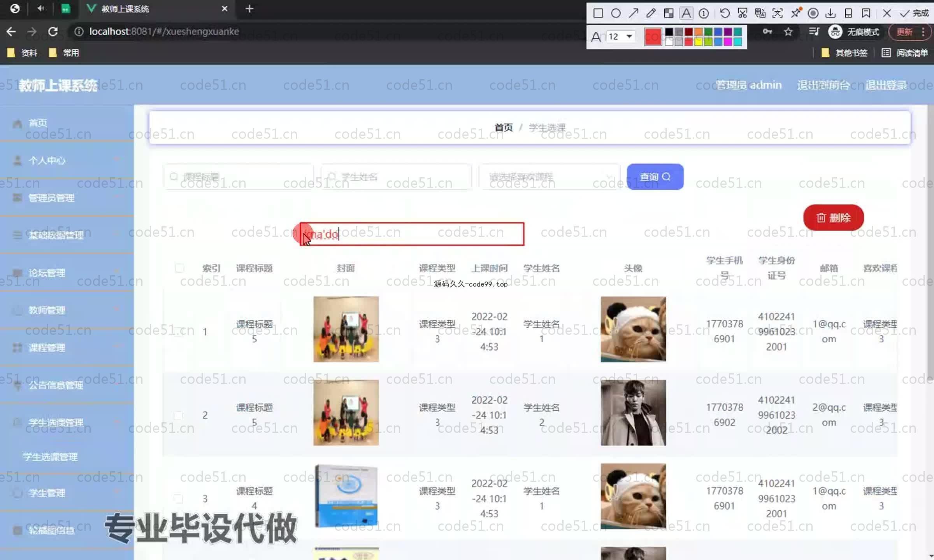The height and width of the screenshot is (560, 934).
Task: Click the large red current color swatch
Action: 653,37
